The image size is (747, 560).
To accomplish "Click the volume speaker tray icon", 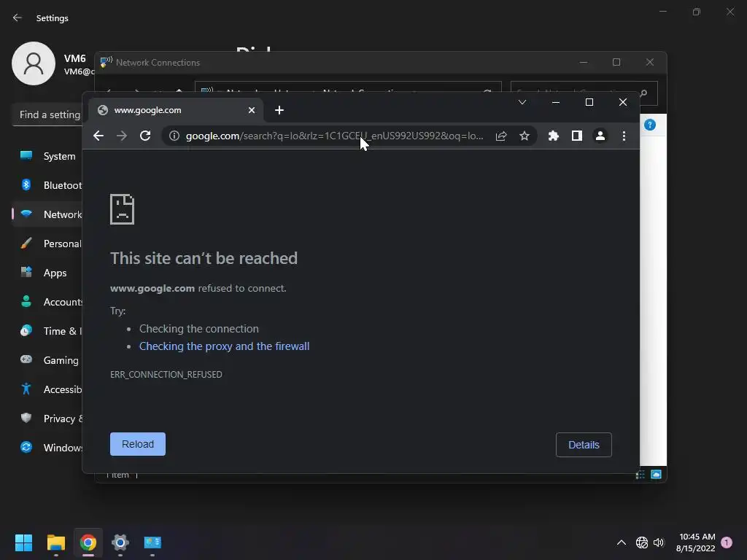I will [659, 542].
